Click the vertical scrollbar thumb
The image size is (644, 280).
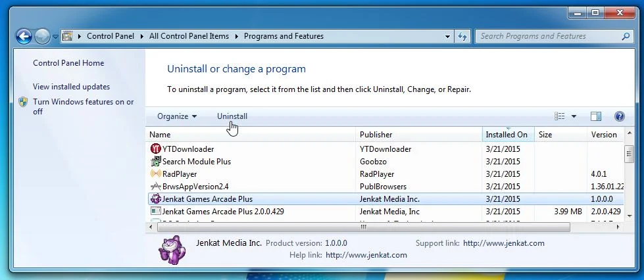629,154
